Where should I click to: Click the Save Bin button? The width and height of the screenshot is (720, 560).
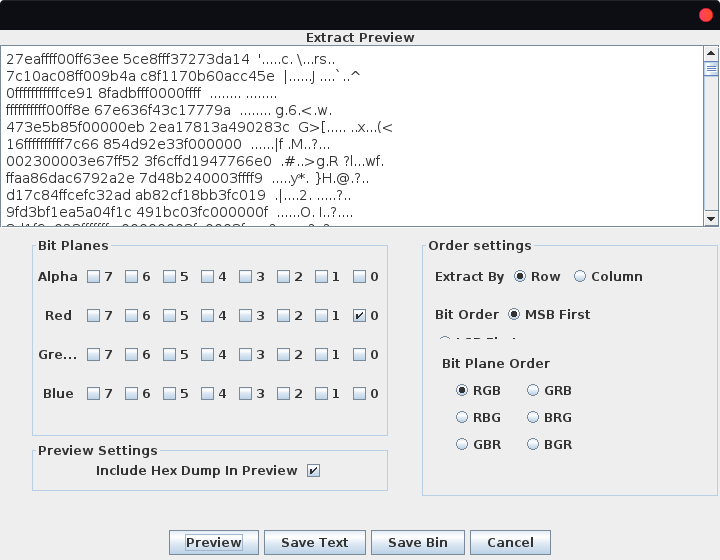(x=417, y=543)
